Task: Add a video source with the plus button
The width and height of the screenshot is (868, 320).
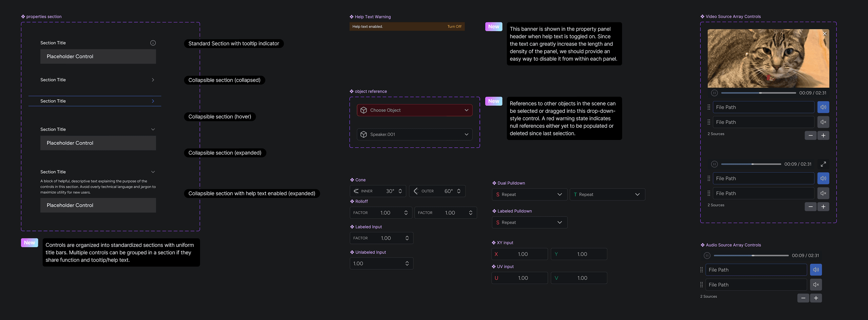Action: pyautogui.click(x=823, y=136)
